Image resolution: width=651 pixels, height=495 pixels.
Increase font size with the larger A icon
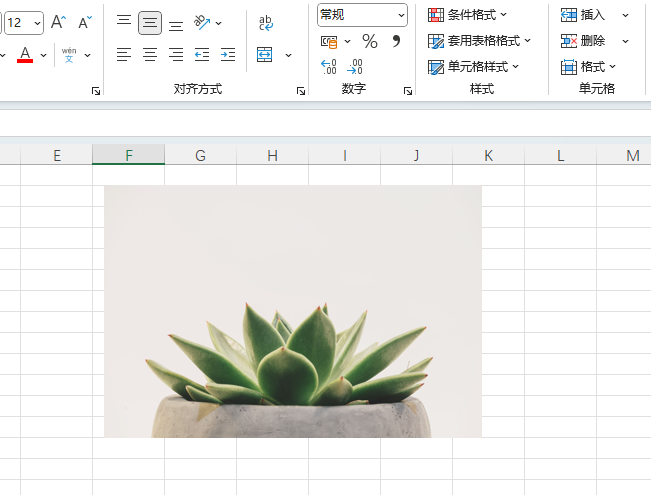click(x=59, y=22)
